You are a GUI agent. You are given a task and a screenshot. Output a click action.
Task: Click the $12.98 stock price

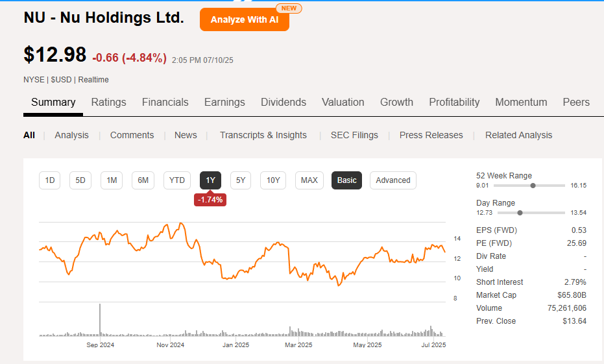pyautogui.click(x=54, y=55)
